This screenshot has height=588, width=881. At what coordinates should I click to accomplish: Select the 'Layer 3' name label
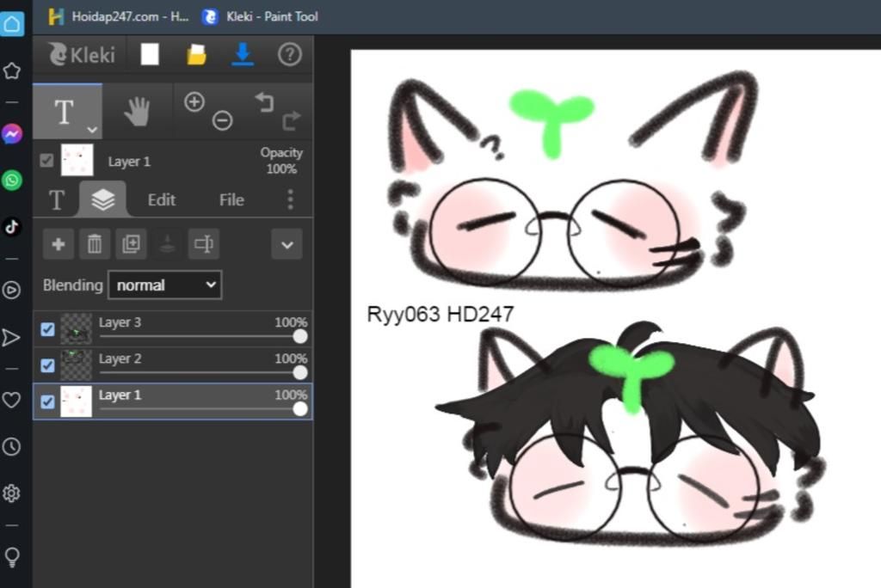pyautogui.click(x=120, y=322)
